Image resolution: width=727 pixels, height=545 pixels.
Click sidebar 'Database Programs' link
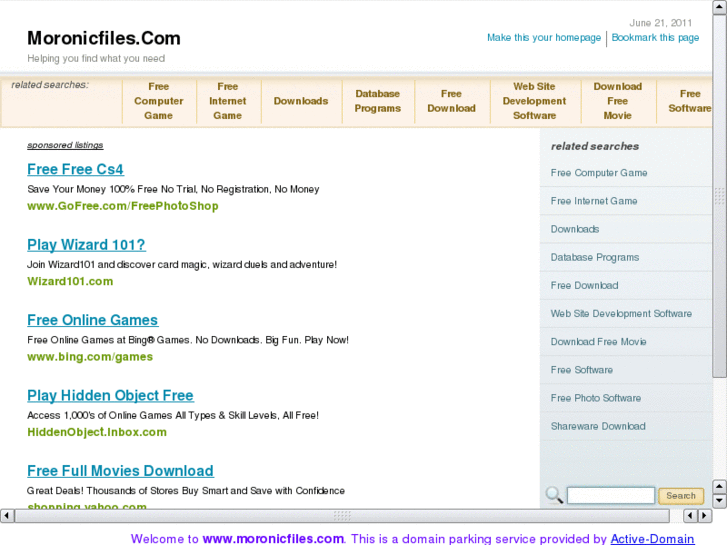[x=595, y=257]
